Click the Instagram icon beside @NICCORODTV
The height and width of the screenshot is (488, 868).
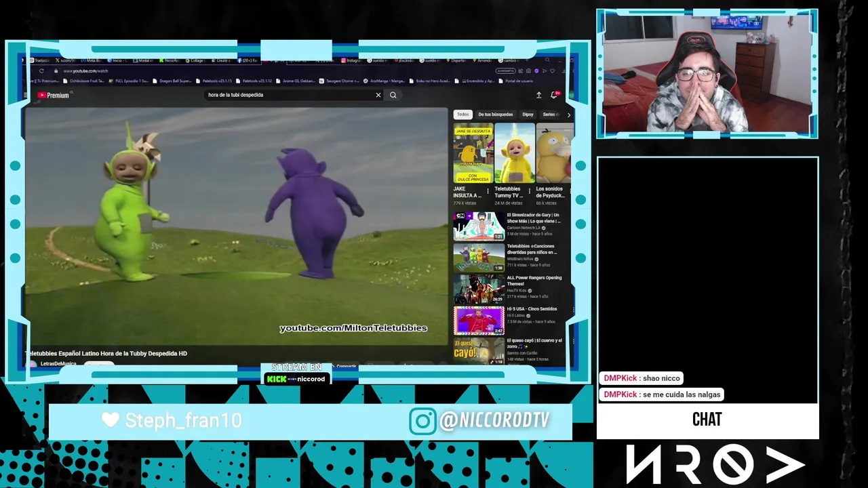pos(422,421)
